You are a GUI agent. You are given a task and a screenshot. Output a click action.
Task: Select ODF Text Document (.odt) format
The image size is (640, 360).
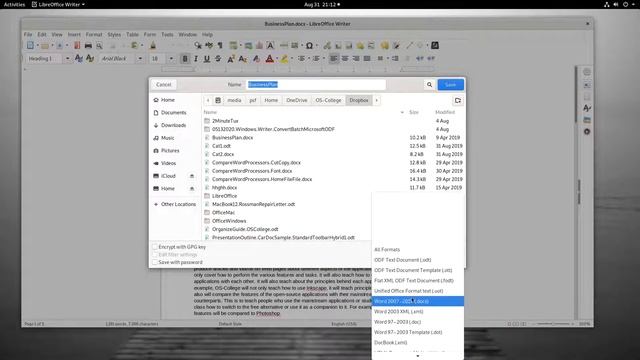(418, 260)
